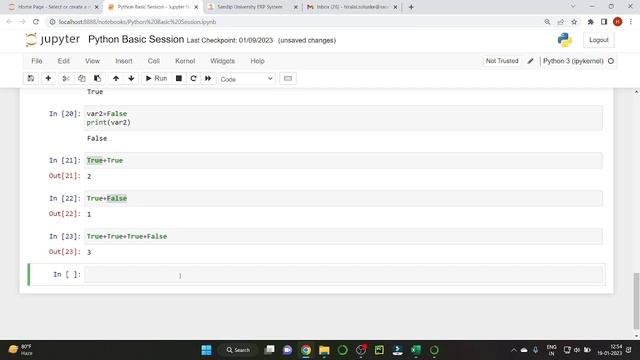Open the weather widget on taskbar

click(x=20, y=350)
